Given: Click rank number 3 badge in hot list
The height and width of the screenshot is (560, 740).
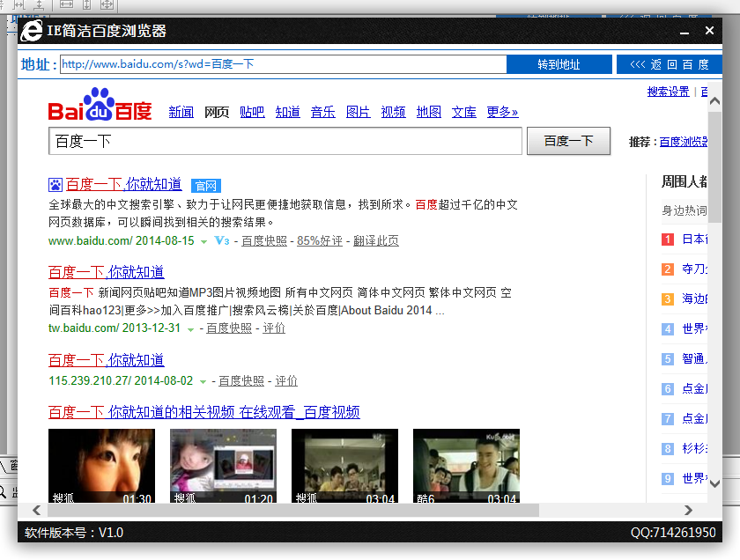Looking at the screenshot, I should tap(668, 299).
